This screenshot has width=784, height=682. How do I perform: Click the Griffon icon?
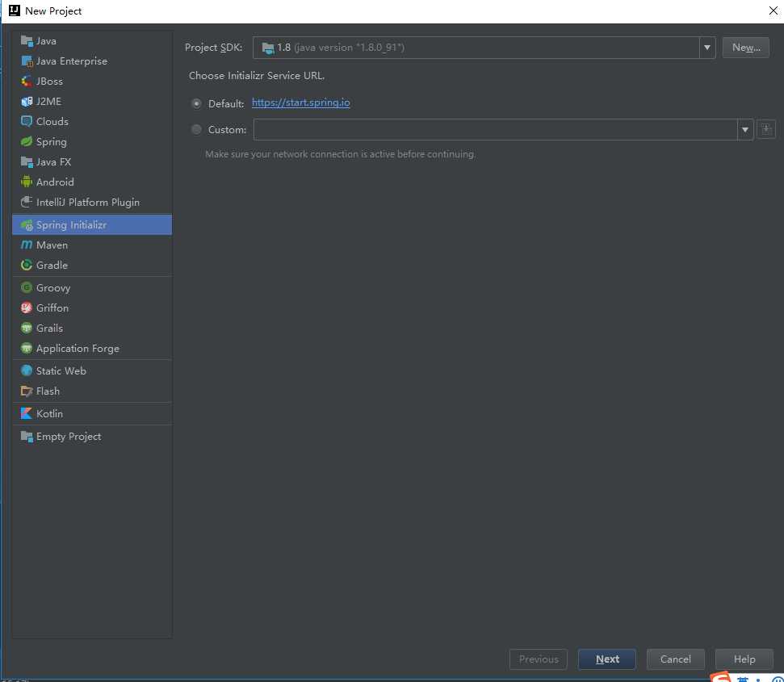(27, 308)
